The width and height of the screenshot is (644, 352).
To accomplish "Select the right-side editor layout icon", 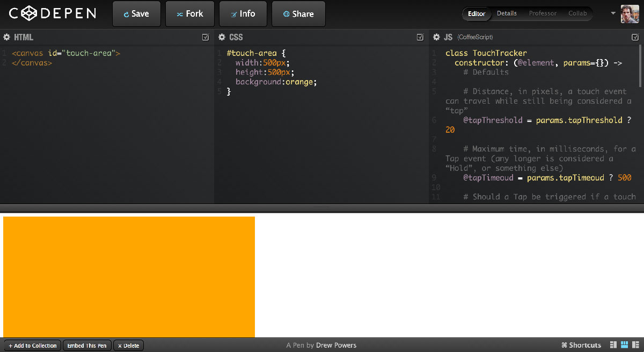I will tap(635, 344).
